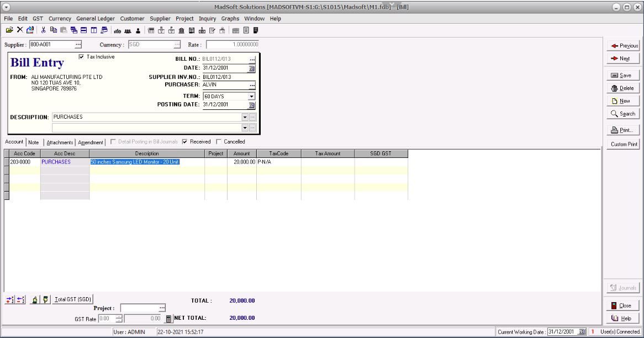Image resolution: width=644 pixels, height=338 pixels.
Task: Click the Save button
Action: click(624, 75)
